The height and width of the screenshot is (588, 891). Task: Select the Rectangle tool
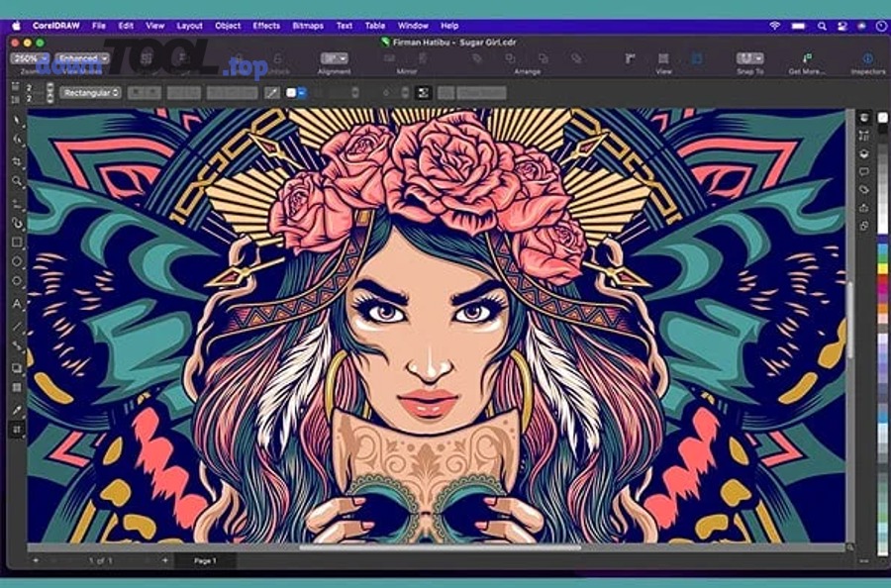17,242
